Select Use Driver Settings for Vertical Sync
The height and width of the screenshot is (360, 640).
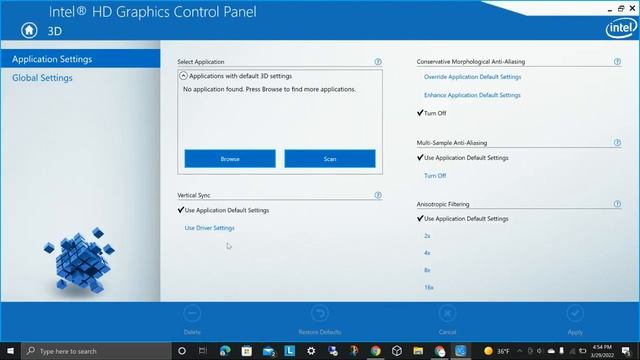209,228
